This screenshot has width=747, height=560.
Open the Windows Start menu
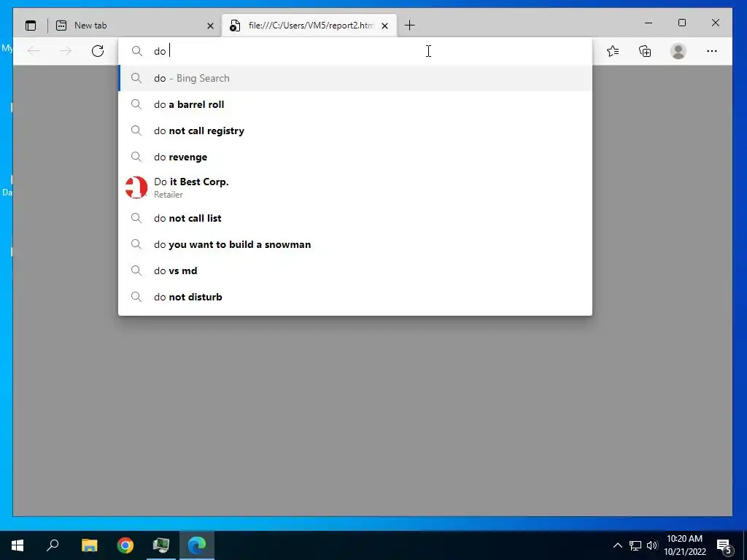tap(18, 545)
